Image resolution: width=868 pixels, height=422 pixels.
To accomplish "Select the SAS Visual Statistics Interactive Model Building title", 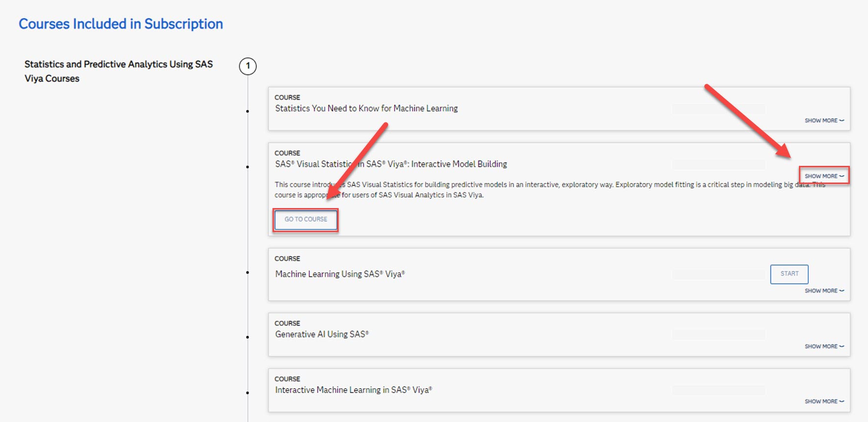I will [391, 164].
